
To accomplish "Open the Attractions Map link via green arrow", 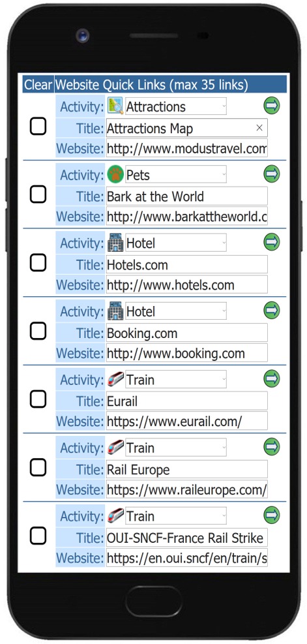I will click(271, 106).
